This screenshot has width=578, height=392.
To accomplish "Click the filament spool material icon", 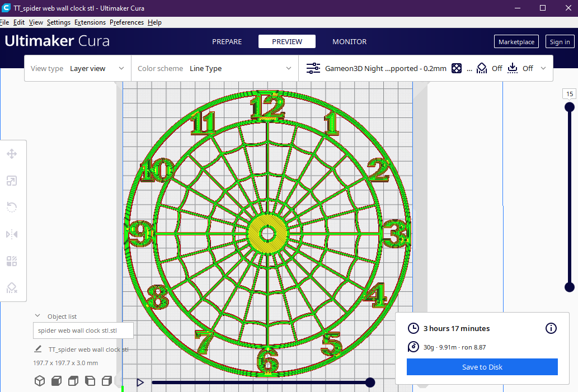I will 413,347.
